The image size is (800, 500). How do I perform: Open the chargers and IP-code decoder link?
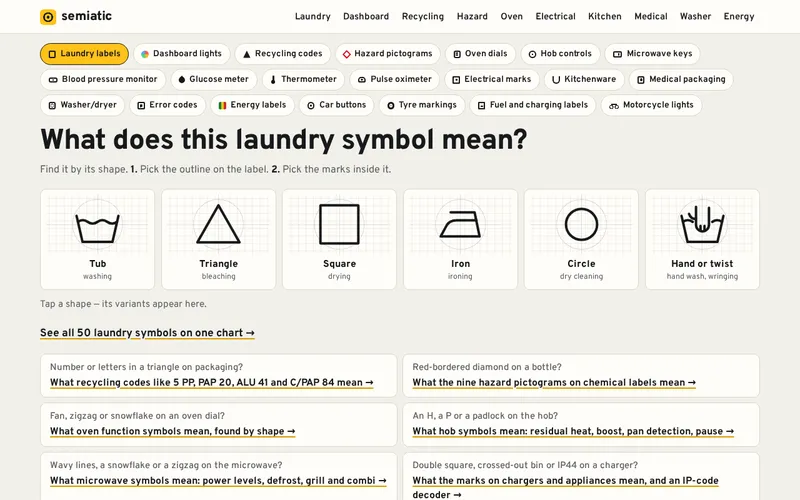pos(565,487)
